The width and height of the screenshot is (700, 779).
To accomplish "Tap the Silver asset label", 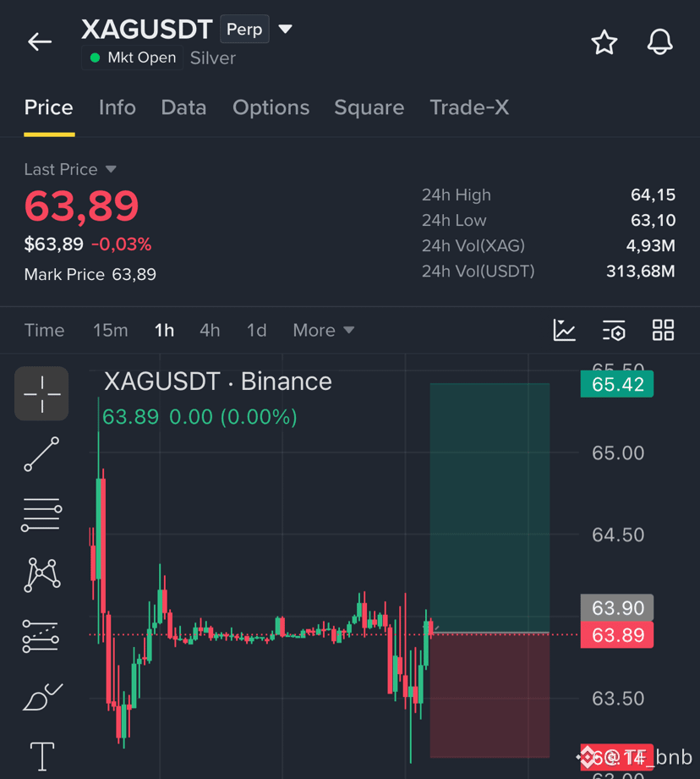I will click(x=213, y=58).
